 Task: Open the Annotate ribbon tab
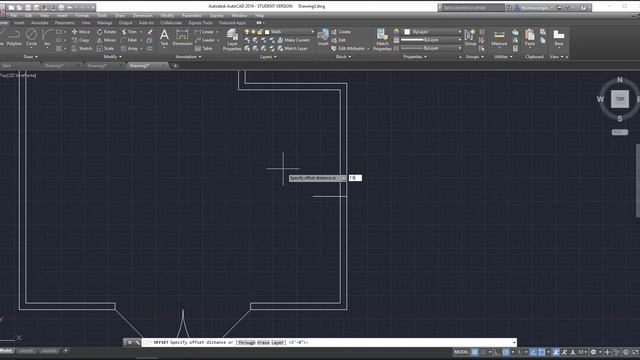[40, 23]
